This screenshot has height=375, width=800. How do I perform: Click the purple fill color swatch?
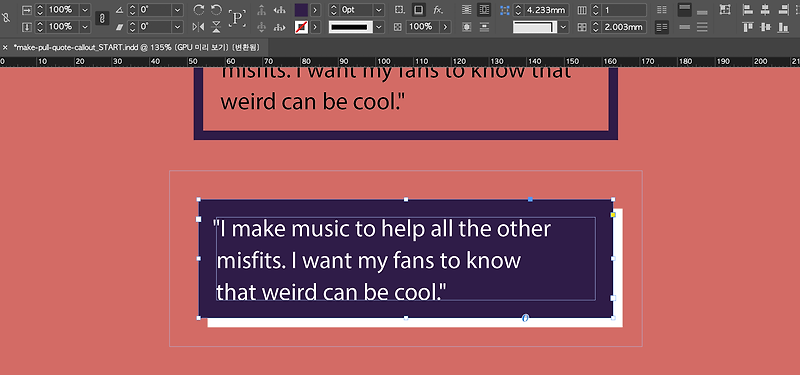302,10
